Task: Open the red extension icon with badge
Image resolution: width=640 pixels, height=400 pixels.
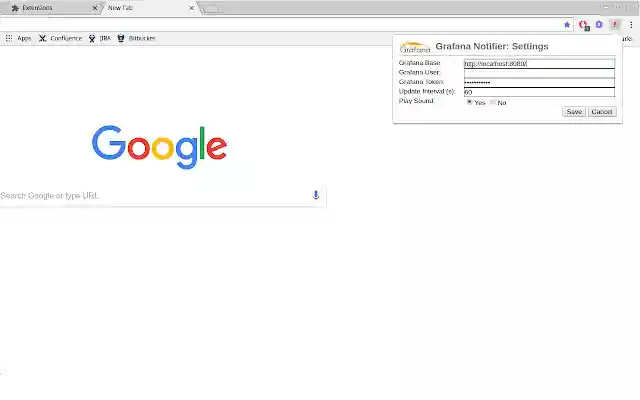Action: pos(584,25)
